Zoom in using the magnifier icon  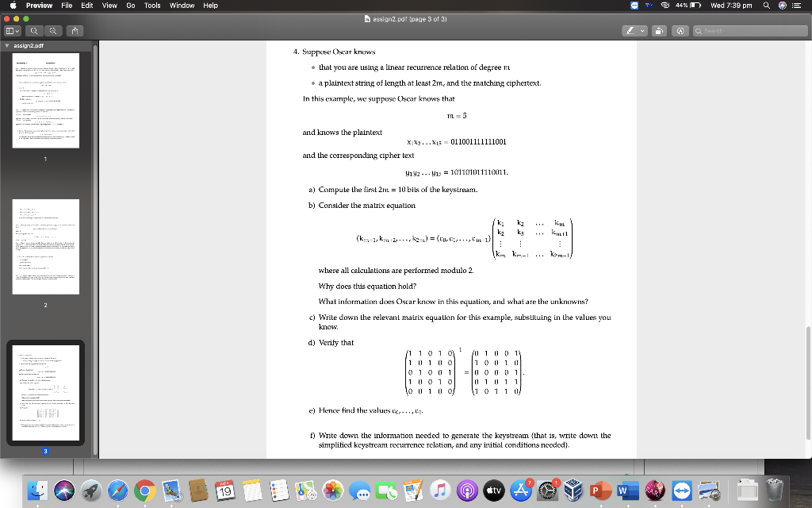(x=52, y=29)
